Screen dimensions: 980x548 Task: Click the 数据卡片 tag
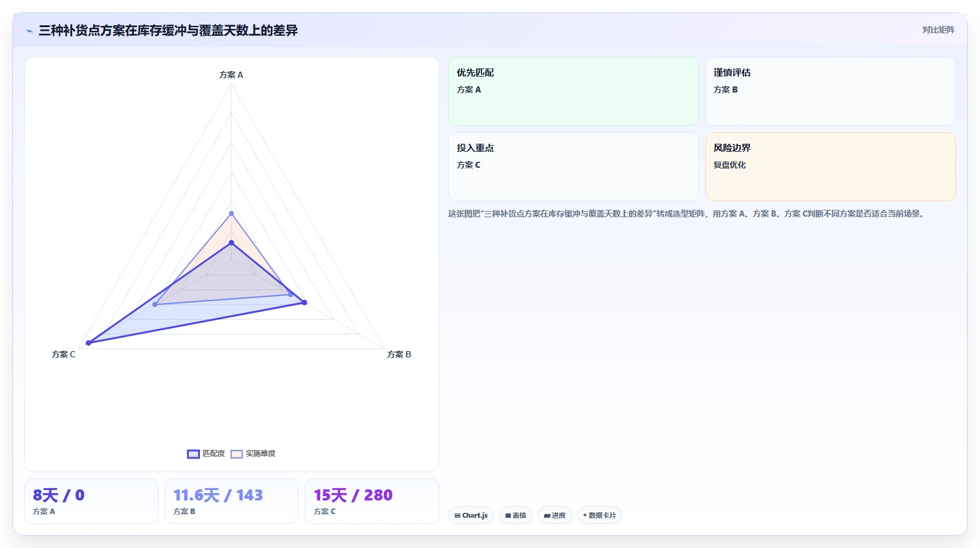click(x=599, y=515)
